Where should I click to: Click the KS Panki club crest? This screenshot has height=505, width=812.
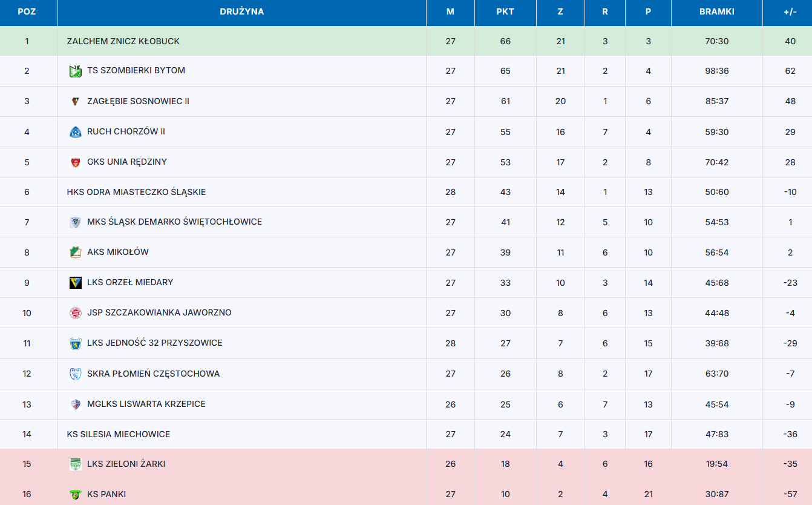[75, 495]
